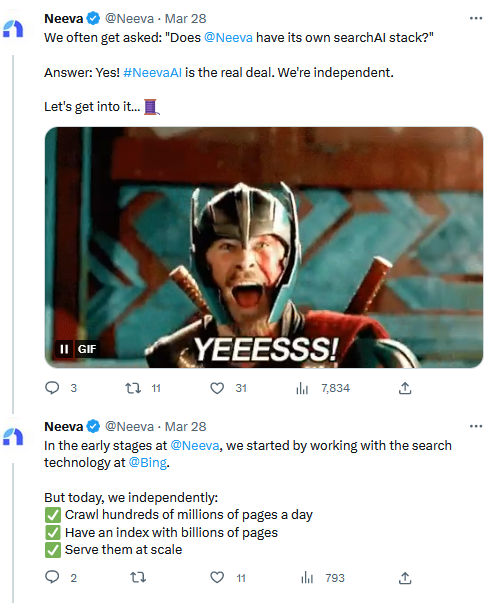Reply to the first Neeva tweet
This screenshot has height=603, width=496.
tap(52, 388)
